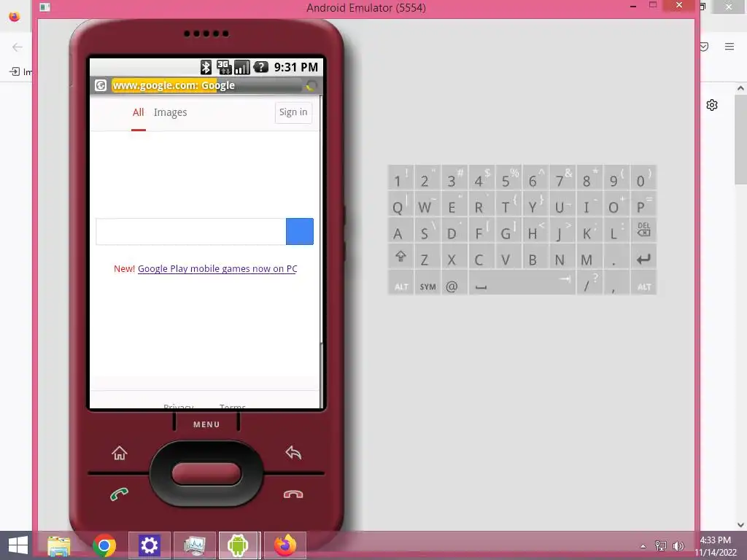Show hidden tray icons arrow
The height and width of the screenshot is (560, 747).
point(643,545)
